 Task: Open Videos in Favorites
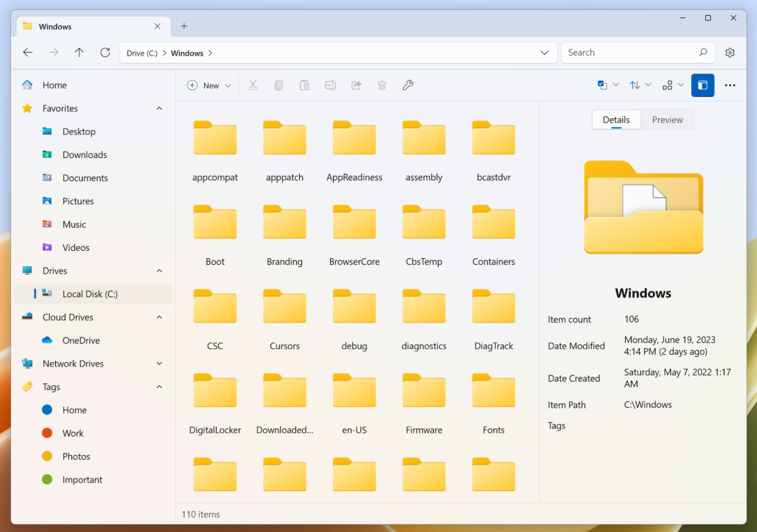point(93,248)
